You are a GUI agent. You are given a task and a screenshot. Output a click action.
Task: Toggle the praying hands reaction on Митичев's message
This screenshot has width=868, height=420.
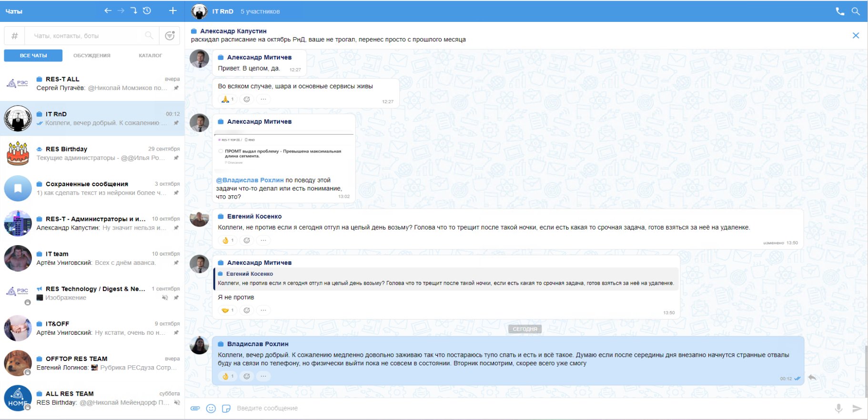click(x=227, y=100)
